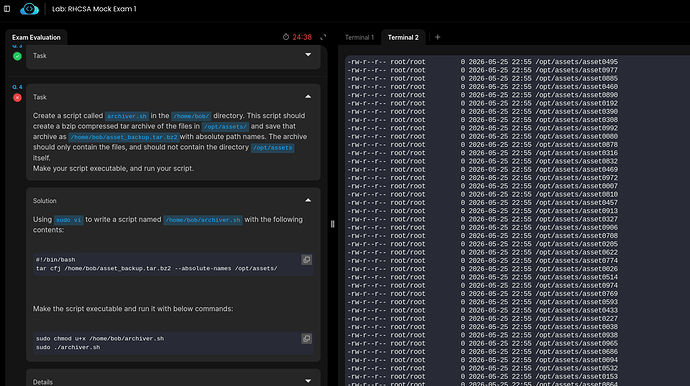The width and height of the screenshot is (690, 386).
Task: Select the Terminal 2 tab
Action: click(x=403, y=37)
